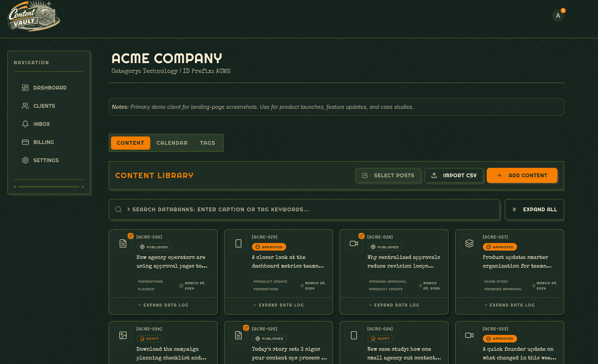Click Expand All button
The image size is (598, 364).
click(x=534, y=209)
